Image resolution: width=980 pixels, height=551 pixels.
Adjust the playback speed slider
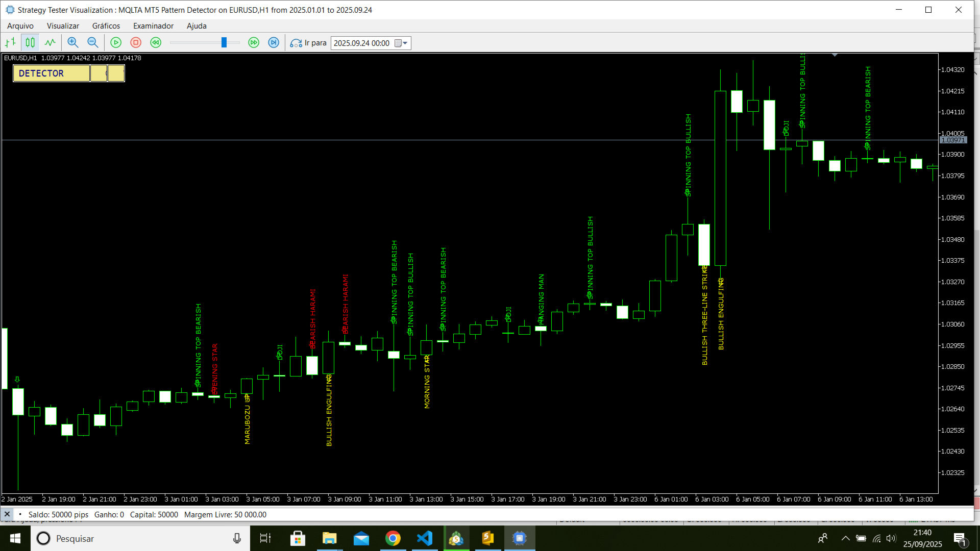pyautogui.click(x=223, y=42)
